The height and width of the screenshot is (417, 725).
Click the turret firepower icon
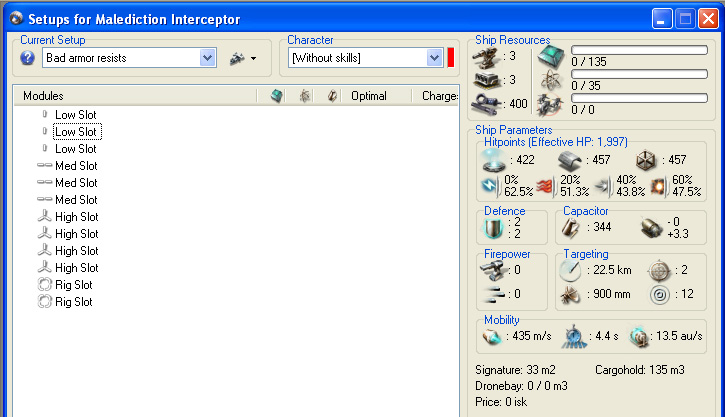[493, 270]
